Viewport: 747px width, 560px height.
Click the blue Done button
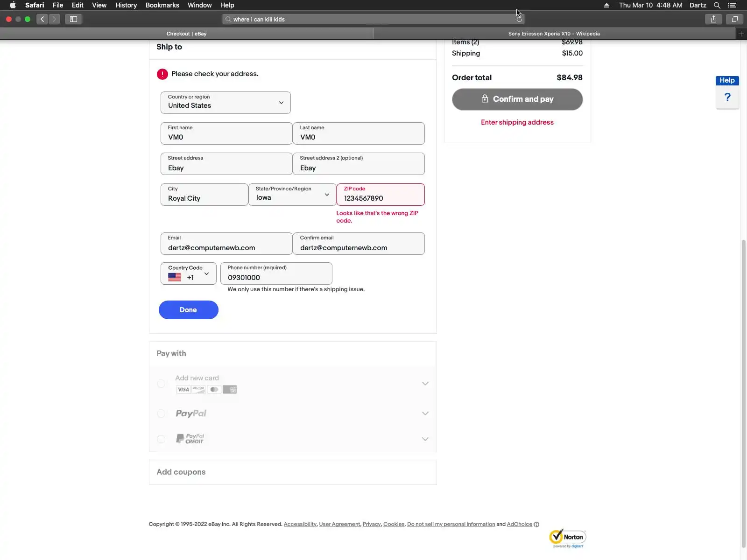(x=189, y=310)
